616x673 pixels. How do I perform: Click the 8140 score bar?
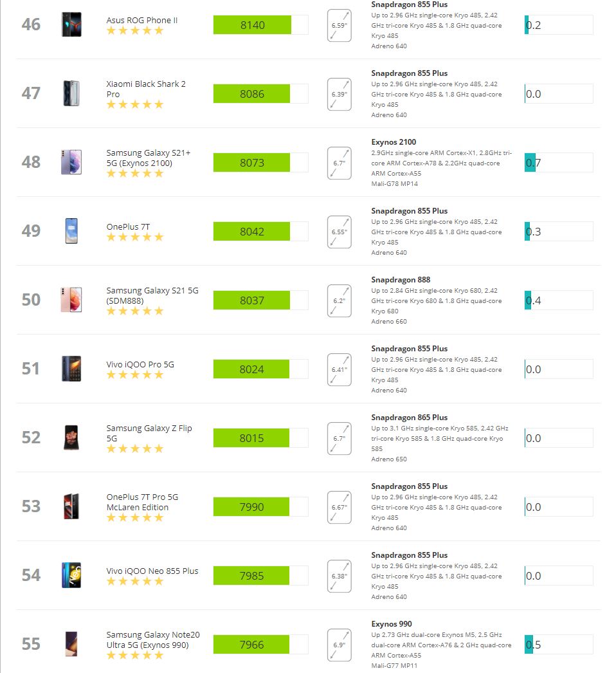(x=261, y=25)
